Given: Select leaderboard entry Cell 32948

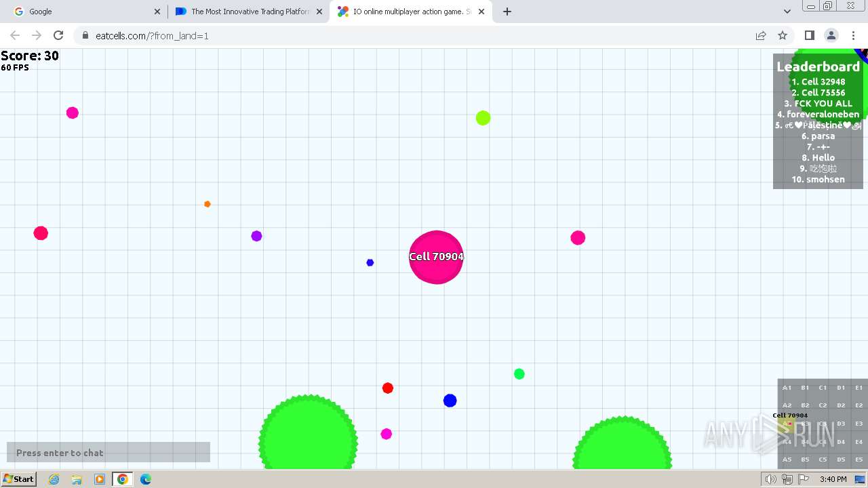Looking at the screenshot, I should pos(818,81).
